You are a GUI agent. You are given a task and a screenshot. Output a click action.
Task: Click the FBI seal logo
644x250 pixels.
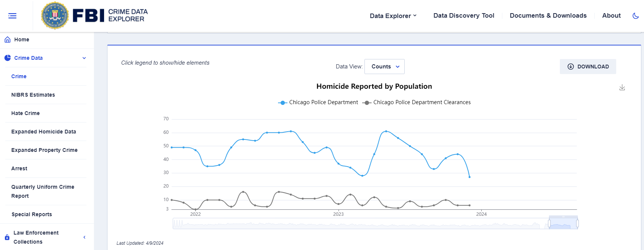[x=55, y=15]
